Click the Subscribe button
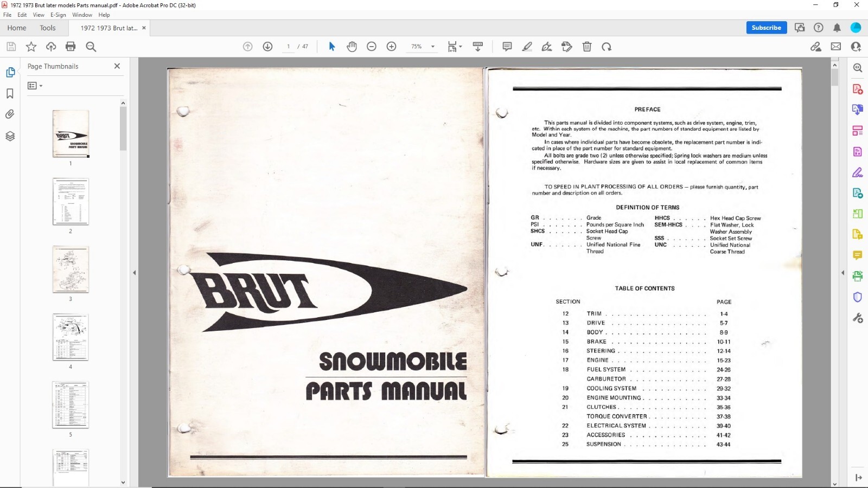Screen dimensions: 868x488 coord(766,28)
